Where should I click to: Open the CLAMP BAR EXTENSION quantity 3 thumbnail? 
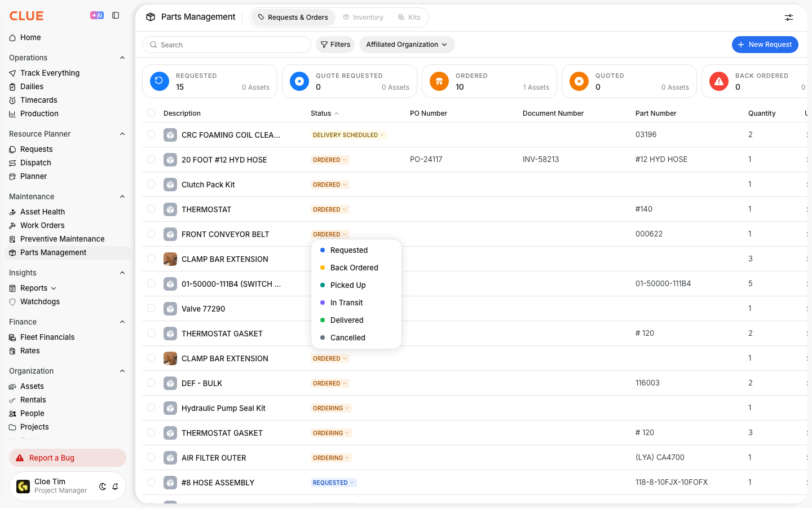(170, 259)
